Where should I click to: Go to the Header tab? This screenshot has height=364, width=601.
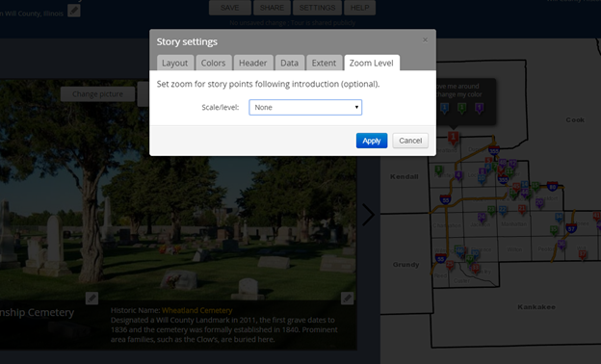point(253,63)
